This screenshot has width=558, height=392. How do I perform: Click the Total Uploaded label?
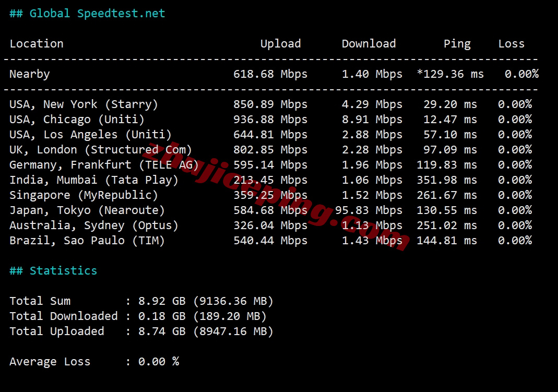[x=57, y=331]
